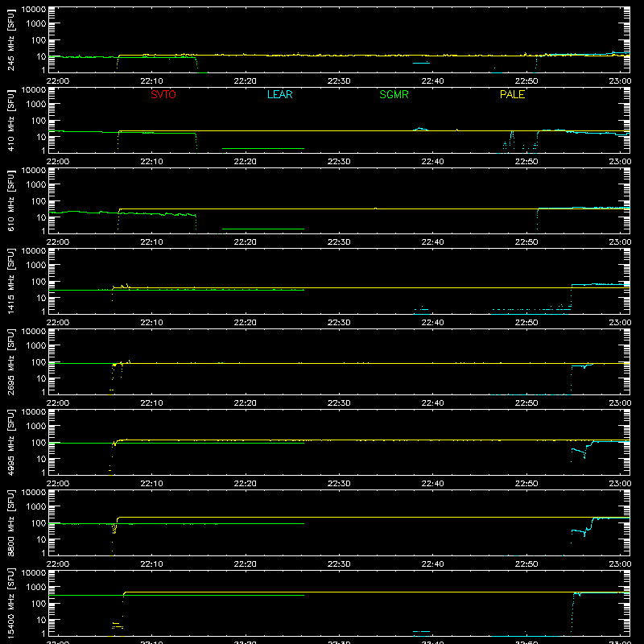The width and height of the screenshot is (644, 644).
Task: Click the yellow PALE station label
Action: [x=512, y=94]
